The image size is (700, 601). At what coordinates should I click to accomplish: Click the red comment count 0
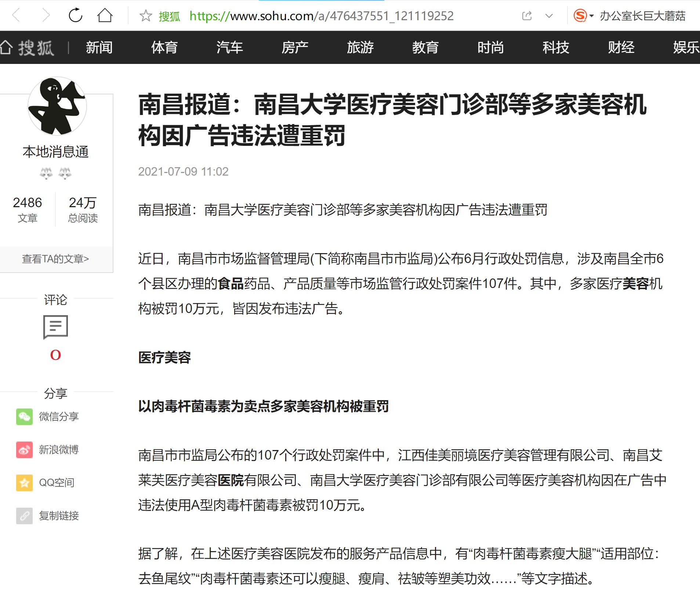click(55, 355)
